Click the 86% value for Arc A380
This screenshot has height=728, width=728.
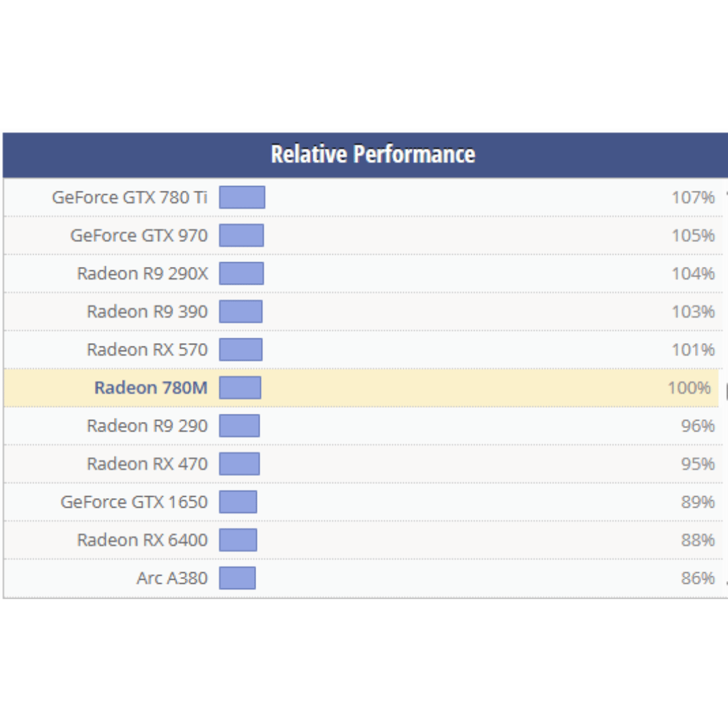click(x=698, y=578)
